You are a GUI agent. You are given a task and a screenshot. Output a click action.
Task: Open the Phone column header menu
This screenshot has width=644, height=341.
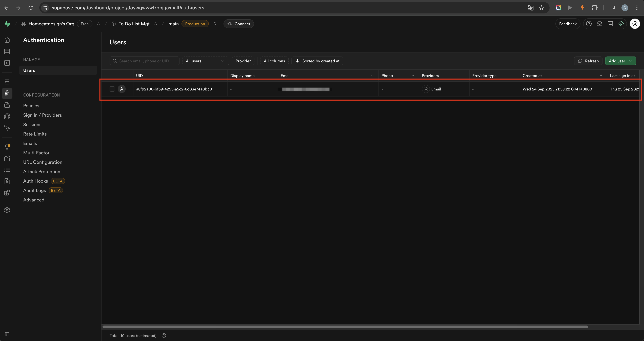click(413, 75)
